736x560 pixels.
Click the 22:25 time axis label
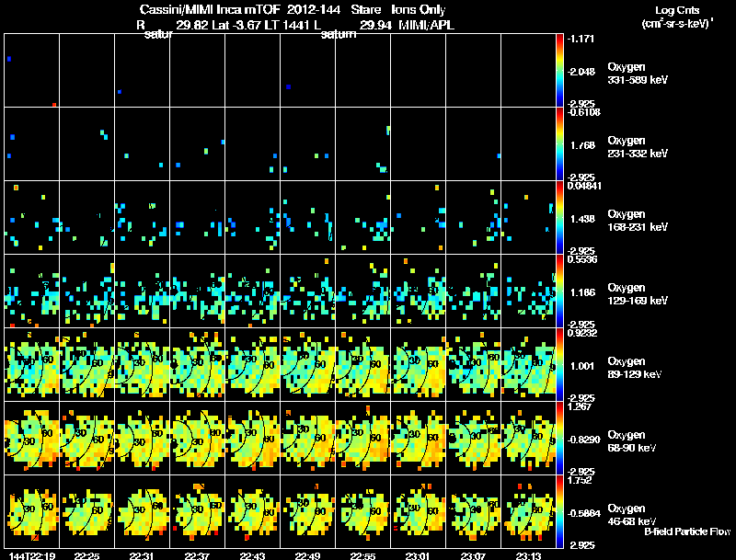pos(86,555)
